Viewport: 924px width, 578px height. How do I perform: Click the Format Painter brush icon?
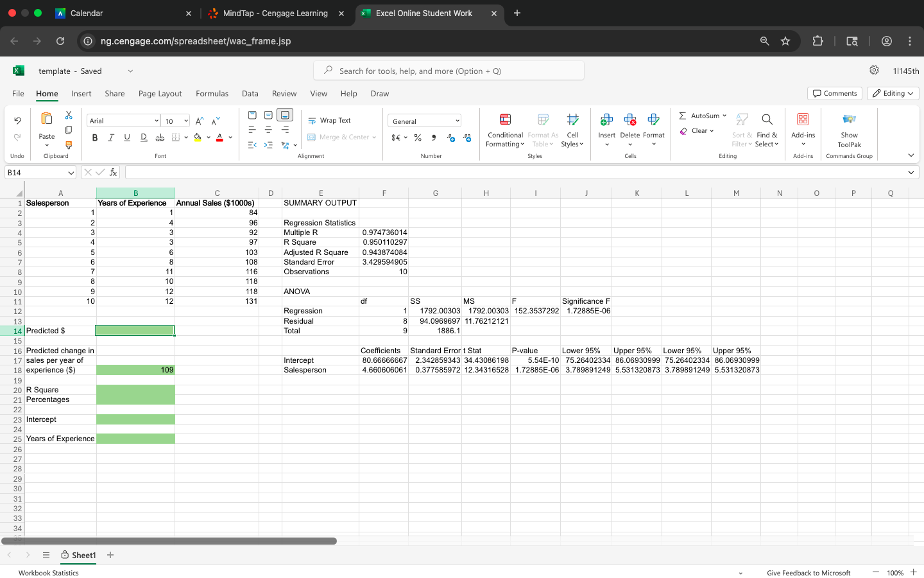(69, 145)
